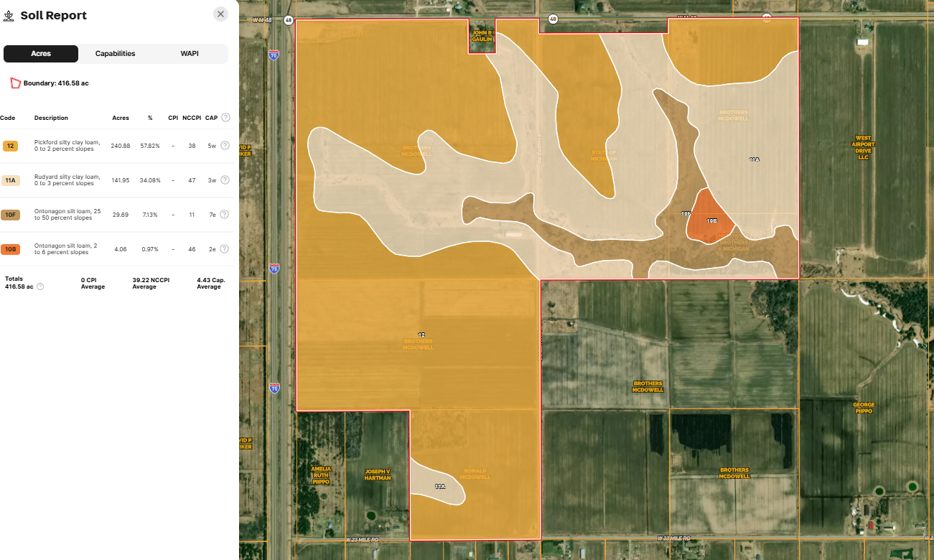Click the red boundary polygon icon
Viewport: 934px width, 560px height.
tap(15, 83)
